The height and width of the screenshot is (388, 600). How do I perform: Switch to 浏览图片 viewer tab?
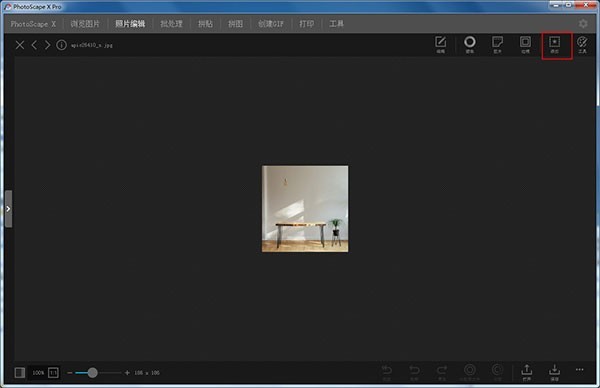[85, 24]
